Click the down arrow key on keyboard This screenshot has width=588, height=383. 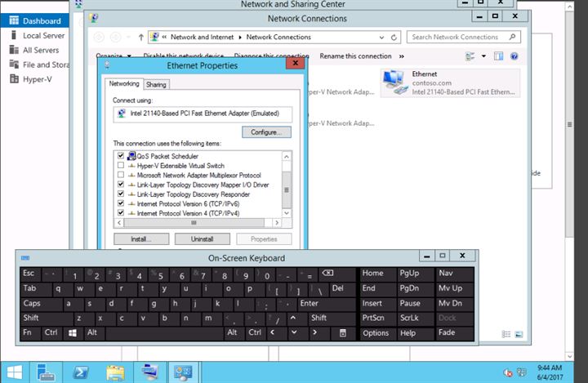[x=294, y=332]
